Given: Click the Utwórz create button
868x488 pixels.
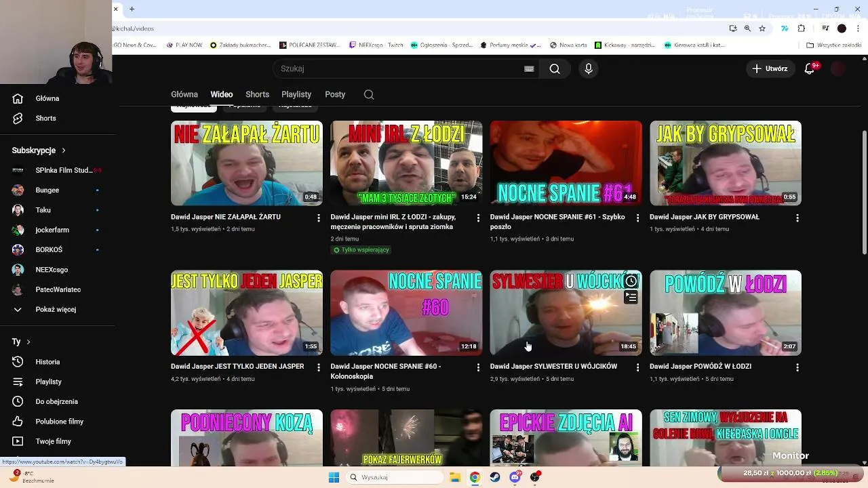Looking at the screenshot, I should [770, 68].
